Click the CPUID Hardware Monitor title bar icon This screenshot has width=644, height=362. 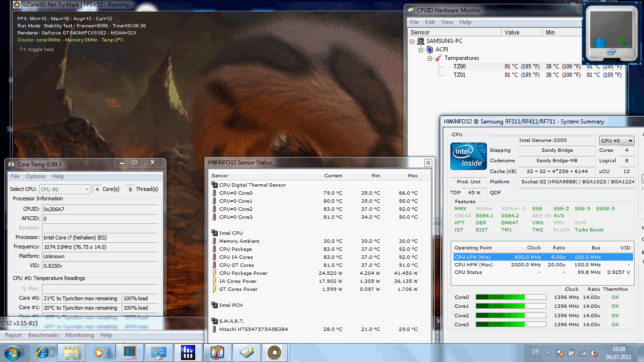click(x=411, y=10)
